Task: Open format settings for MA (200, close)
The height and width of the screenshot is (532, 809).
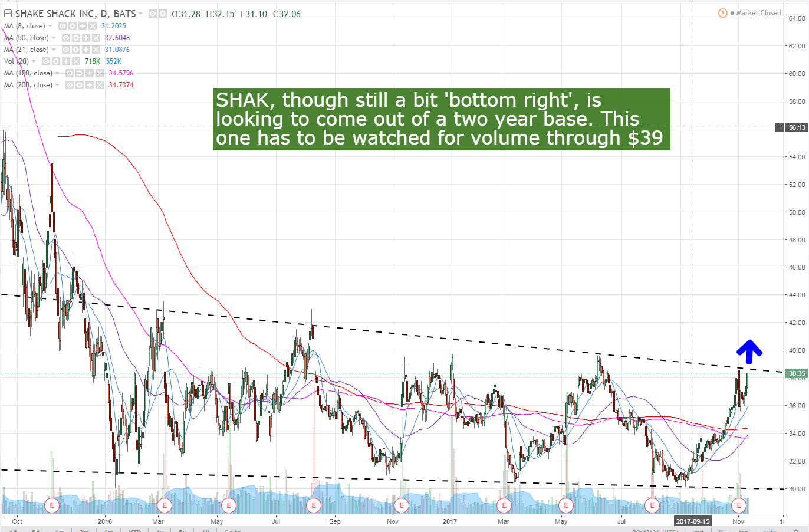Action: tap(79, 85)
